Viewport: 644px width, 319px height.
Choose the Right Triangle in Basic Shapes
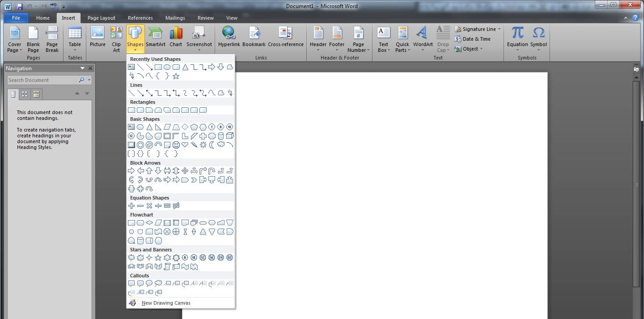(x=158, y=127)
